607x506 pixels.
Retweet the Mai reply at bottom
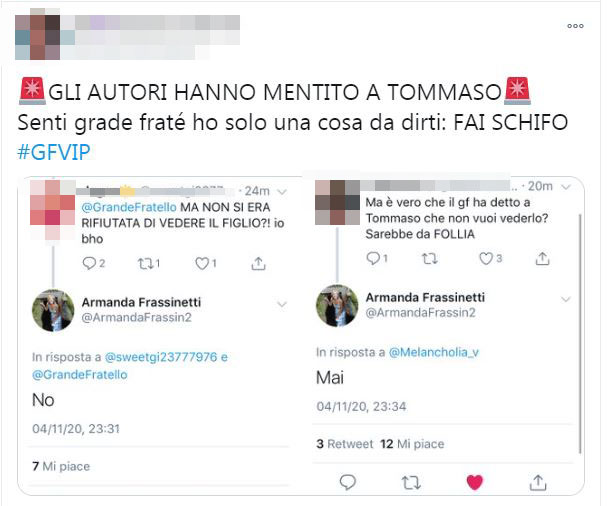tap(411, 483)
